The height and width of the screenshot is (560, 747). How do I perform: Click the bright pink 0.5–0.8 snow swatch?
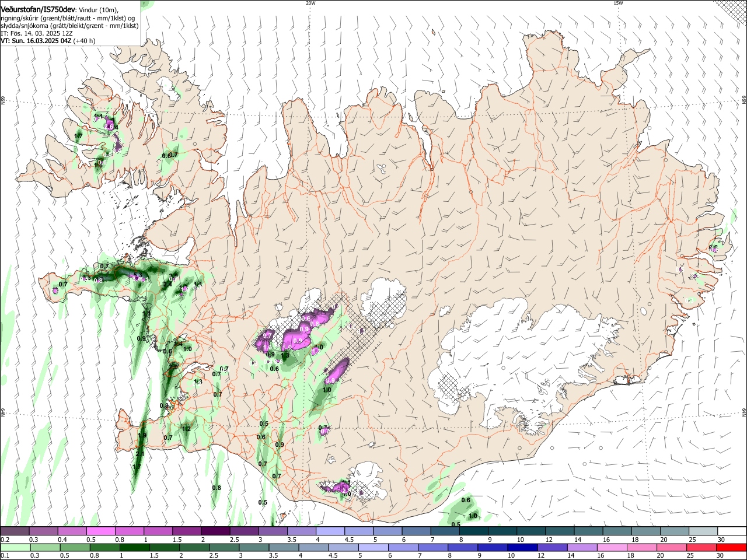coord(100,531)
